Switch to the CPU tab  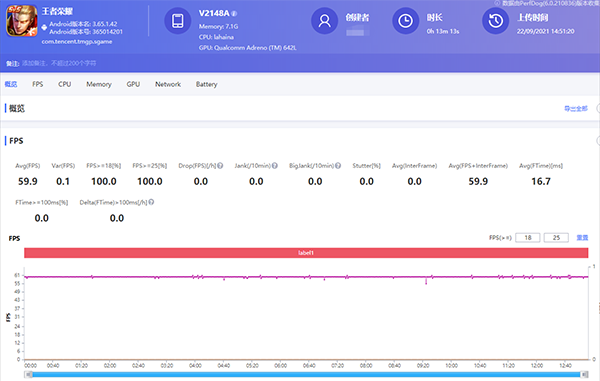pyautogui.click(x=64, y=84)
